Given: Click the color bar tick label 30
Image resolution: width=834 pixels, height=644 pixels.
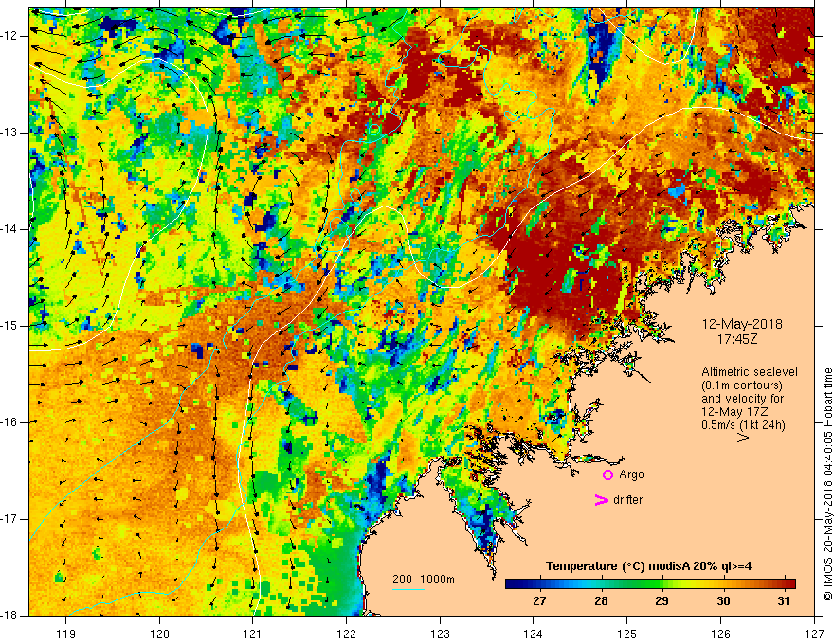Looking at the screenshot, I should 723,601.
